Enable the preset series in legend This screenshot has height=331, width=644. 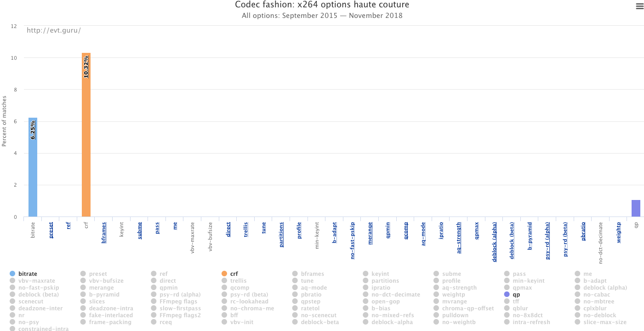[x=97, y=274]
